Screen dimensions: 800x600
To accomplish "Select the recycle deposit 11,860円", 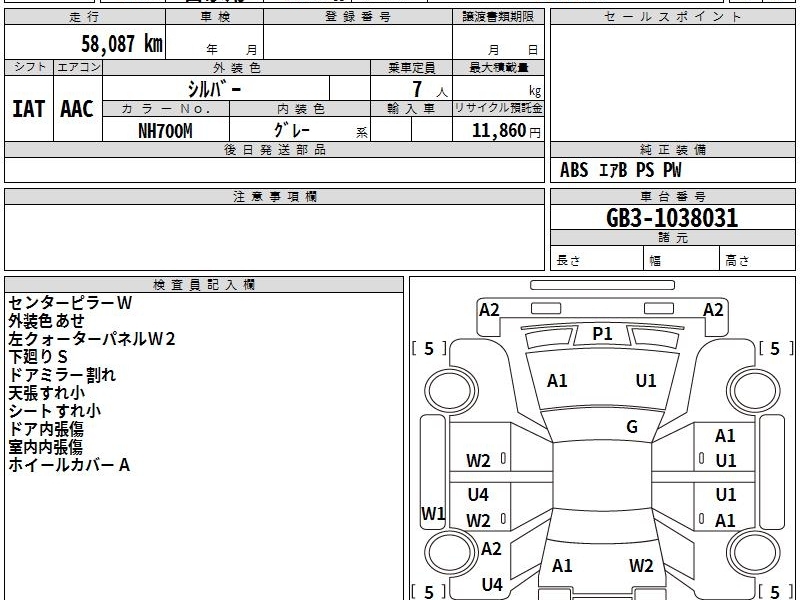I will point(506,131).
